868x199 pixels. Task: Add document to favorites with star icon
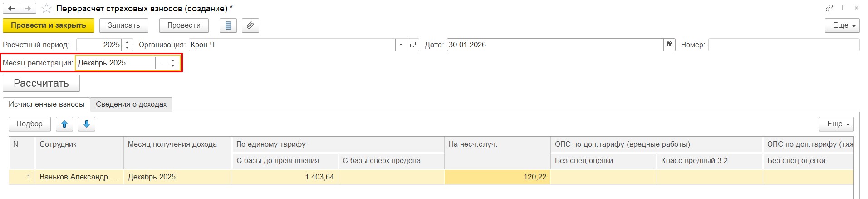(x=46, y=9)
